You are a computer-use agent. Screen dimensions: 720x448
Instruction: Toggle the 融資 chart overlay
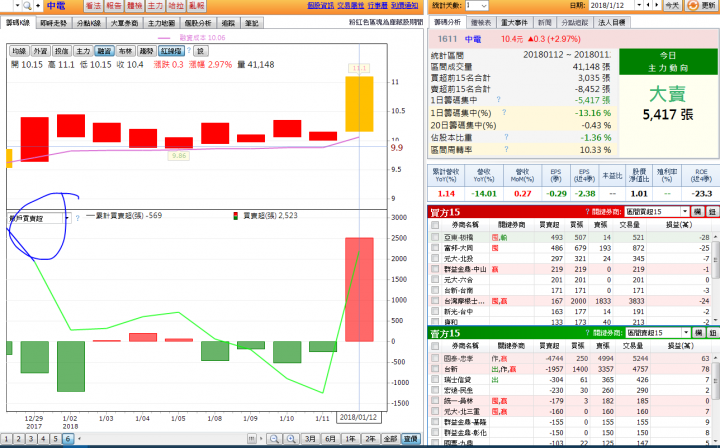[104, 51]
